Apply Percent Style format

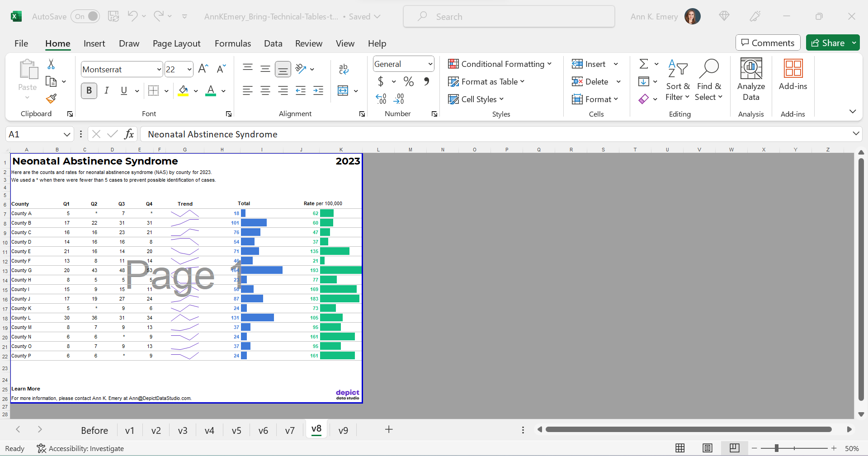click(x=409, y=81)
